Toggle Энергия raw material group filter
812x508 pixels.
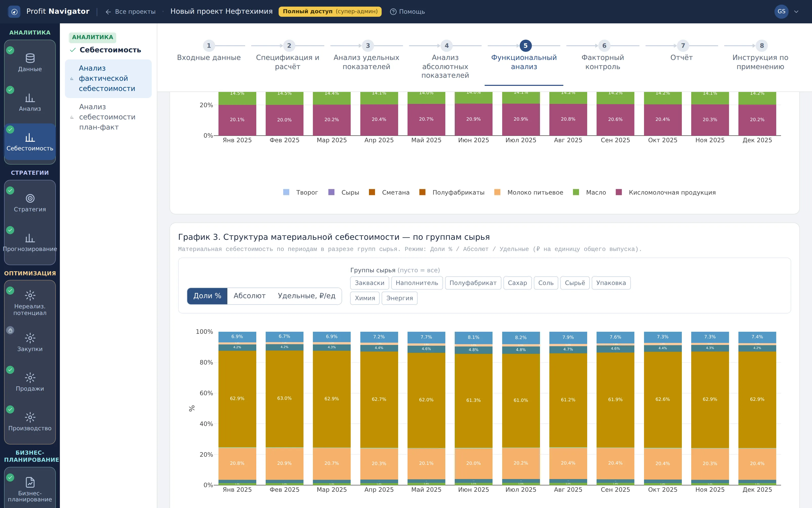399,298
